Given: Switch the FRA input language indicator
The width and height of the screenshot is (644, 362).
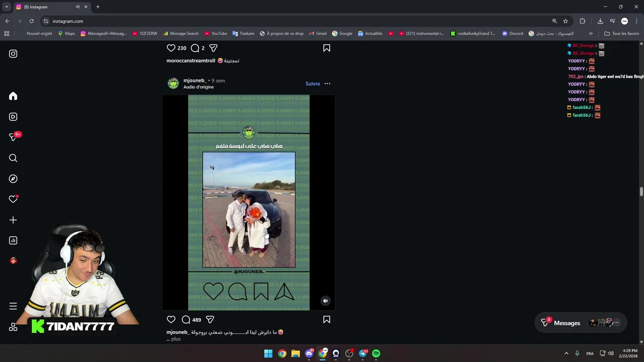Looking at the screenshot, I should (x=590, y=353).
